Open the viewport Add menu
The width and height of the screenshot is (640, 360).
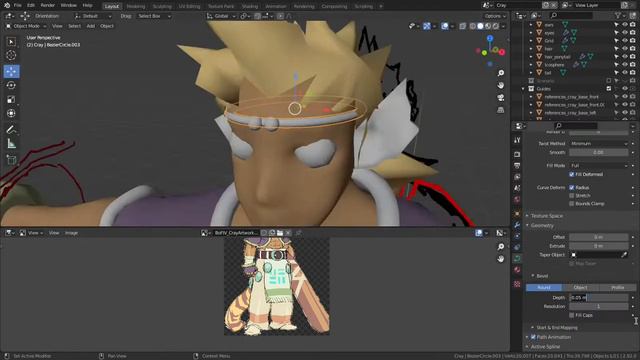[91, 26]
